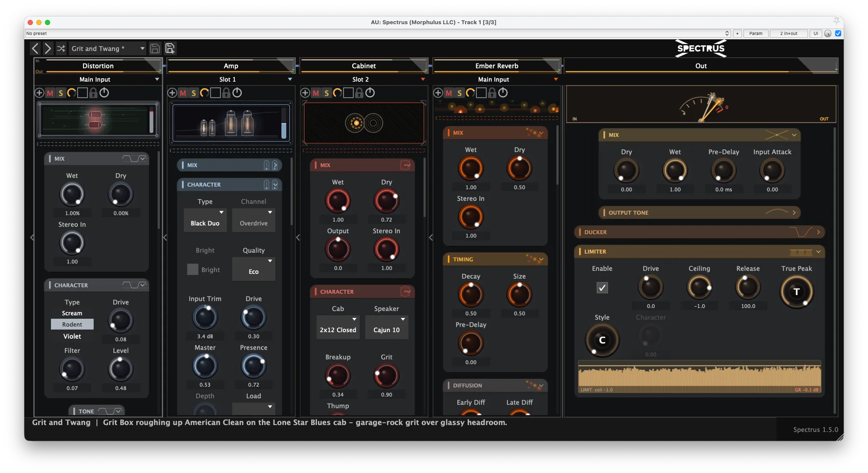
Task: Select the Amp module header
Action: 231,66
